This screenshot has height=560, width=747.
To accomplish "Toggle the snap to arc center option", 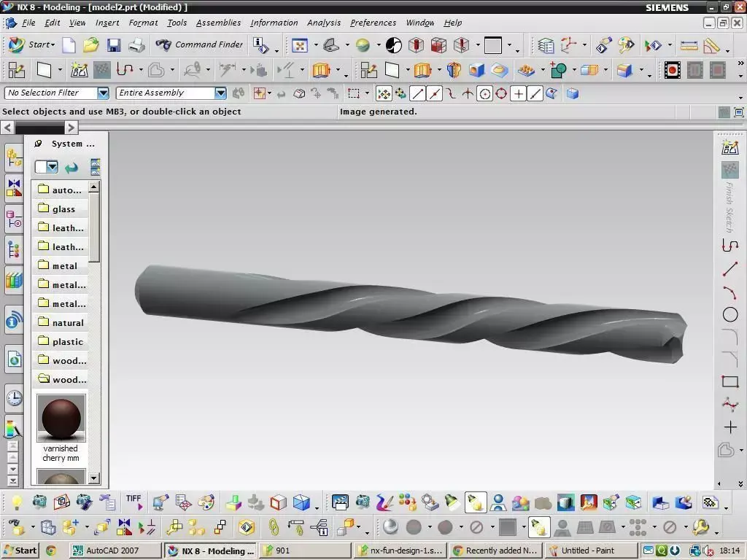I will (x=484, y=94).
